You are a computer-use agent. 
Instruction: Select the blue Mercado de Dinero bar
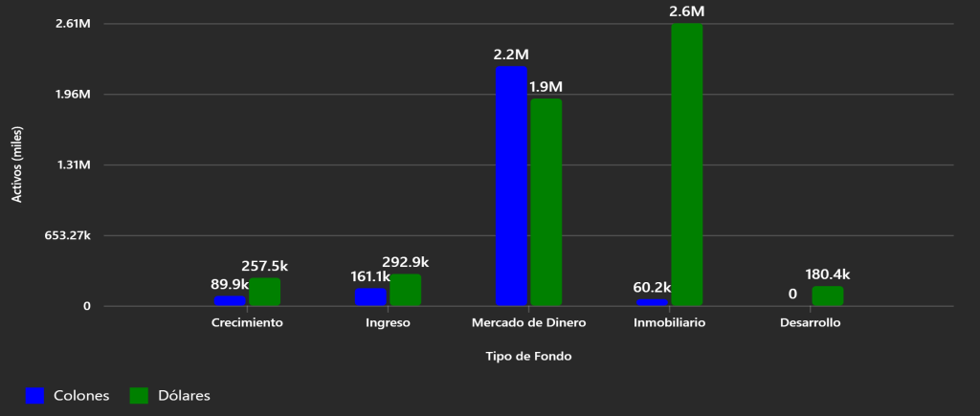click(x=511, y=186)
